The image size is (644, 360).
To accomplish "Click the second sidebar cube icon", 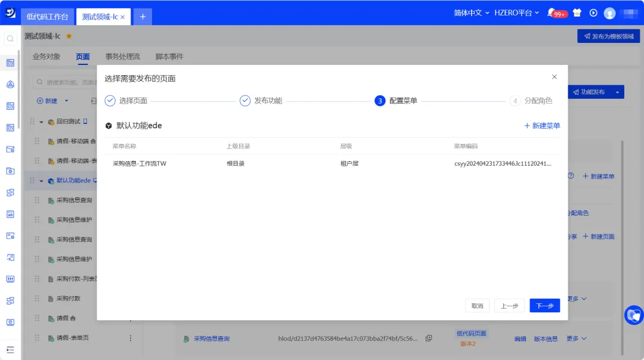I will coord(10,85).
